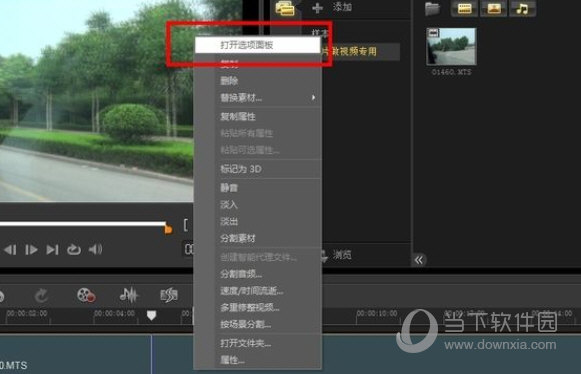
Task: Toggle the show videos filter icon
Action: 464,8
